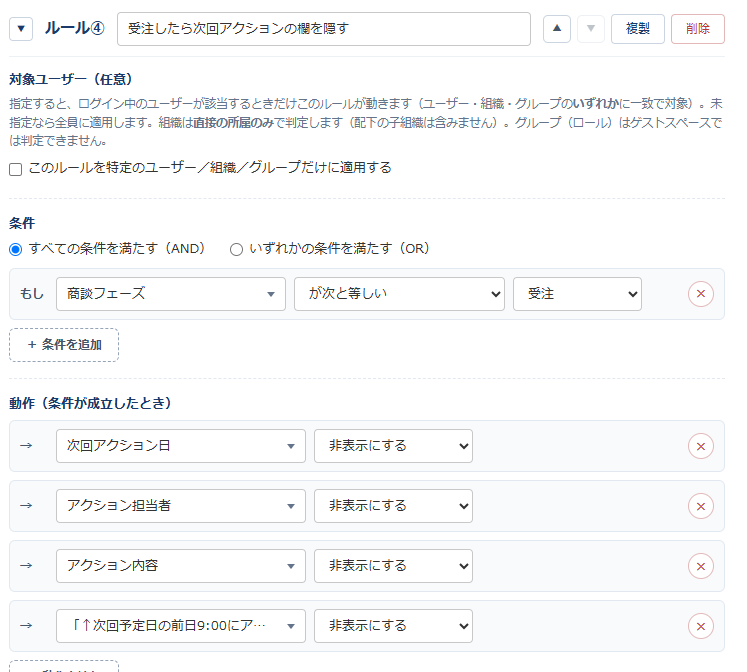Open the 受注 value dropdown

[577, 294]
